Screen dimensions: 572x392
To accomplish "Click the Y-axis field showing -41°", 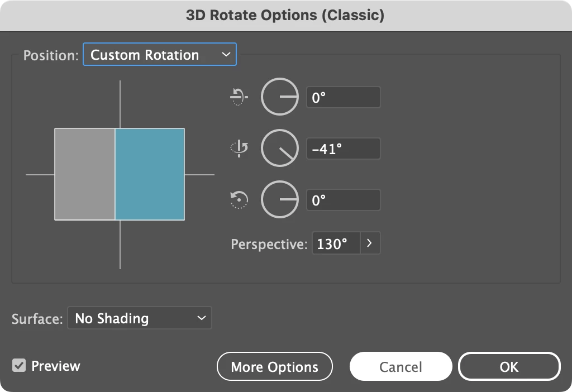I will [x=343, y=149].
